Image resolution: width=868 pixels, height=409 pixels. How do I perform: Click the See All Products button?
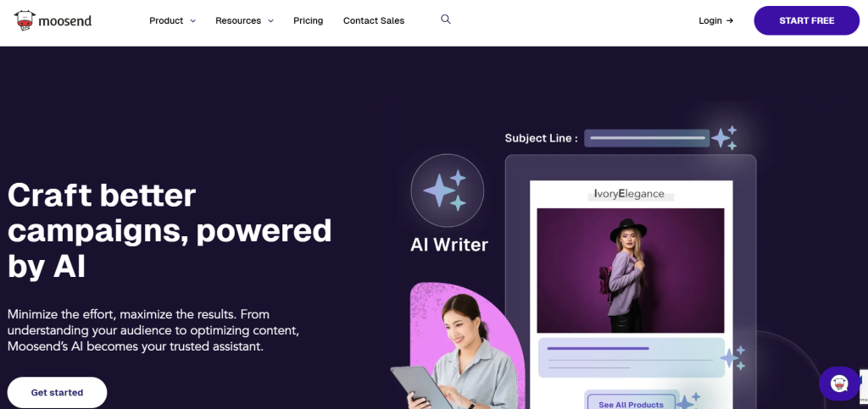click(631, 402)
